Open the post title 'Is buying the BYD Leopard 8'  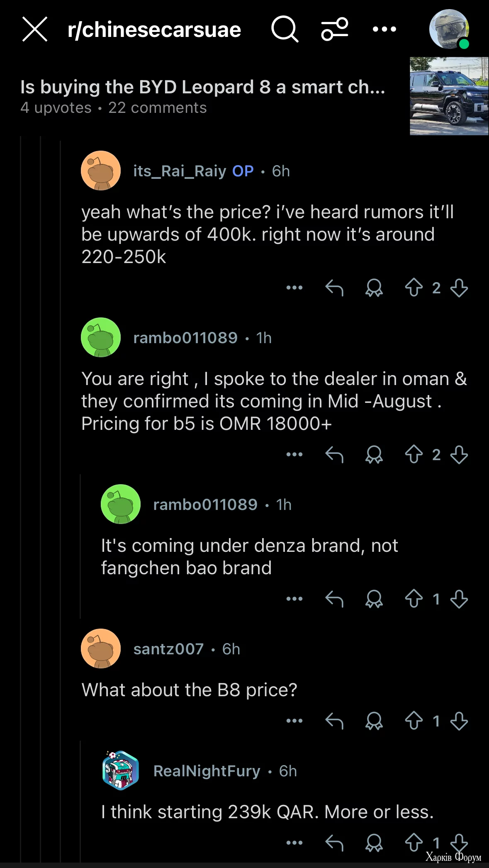click(202, 87)
